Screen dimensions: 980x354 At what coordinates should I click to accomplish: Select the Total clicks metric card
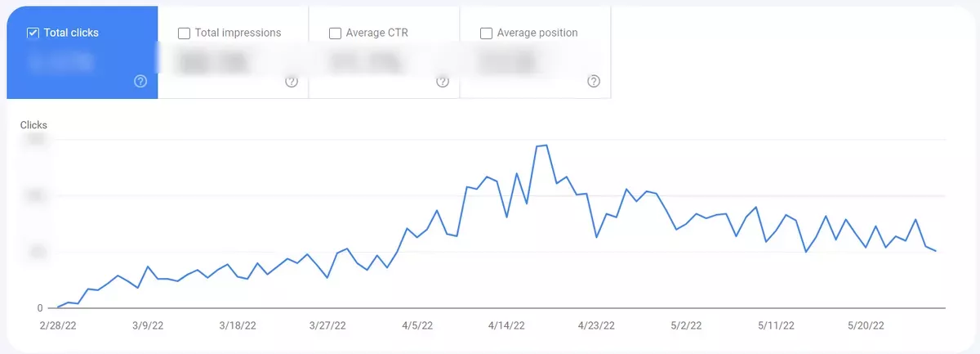82,52
